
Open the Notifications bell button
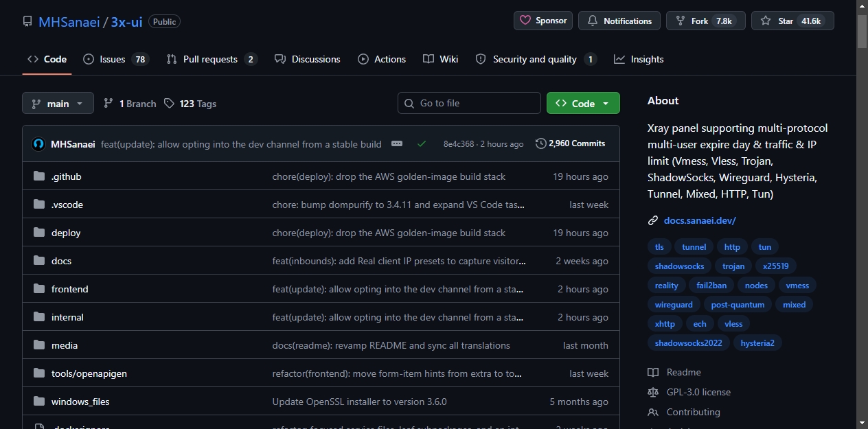click(619, 21)
